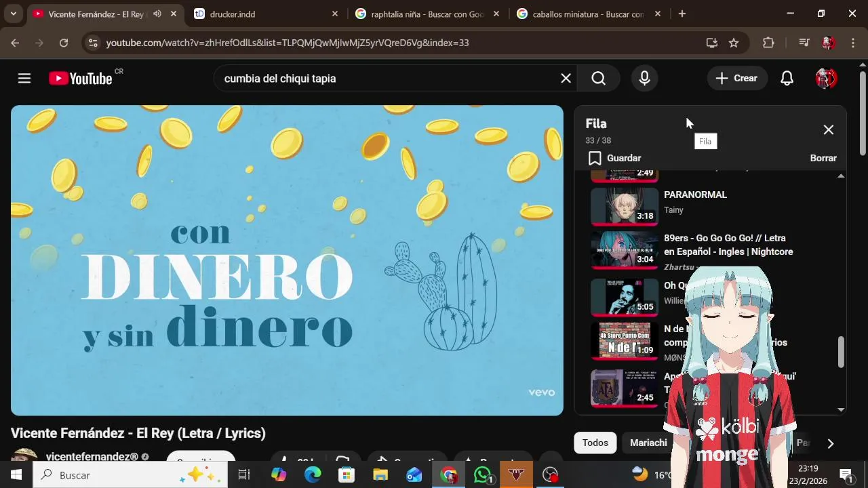Open Microsoft Store from taskbar
The image size is (868, 488).
click(347, 475)
